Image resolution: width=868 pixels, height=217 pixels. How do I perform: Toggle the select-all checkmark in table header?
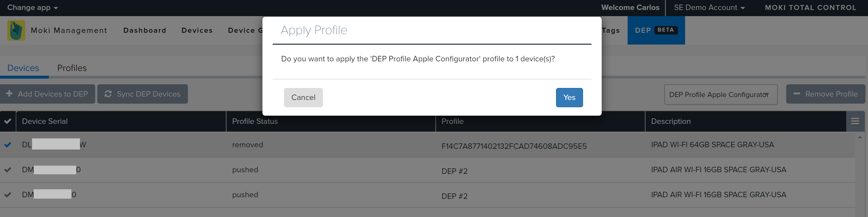click(x=8, y=121)
